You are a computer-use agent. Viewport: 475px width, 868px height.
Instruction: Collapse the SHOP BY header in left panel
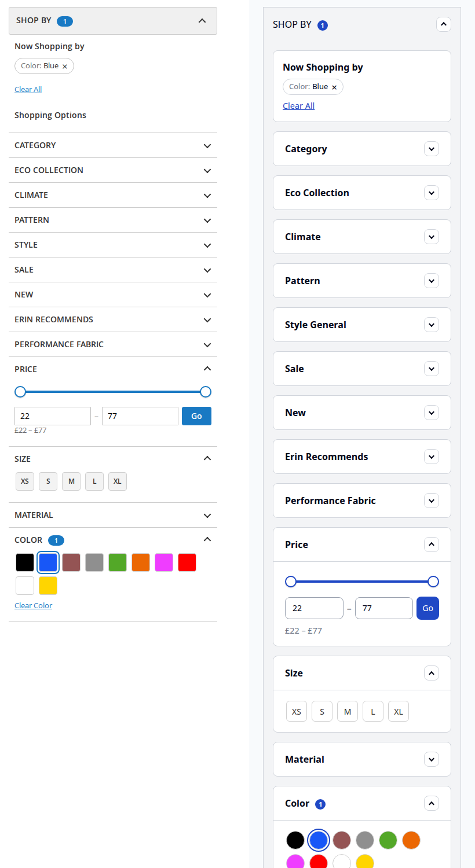tap(113, 21)
